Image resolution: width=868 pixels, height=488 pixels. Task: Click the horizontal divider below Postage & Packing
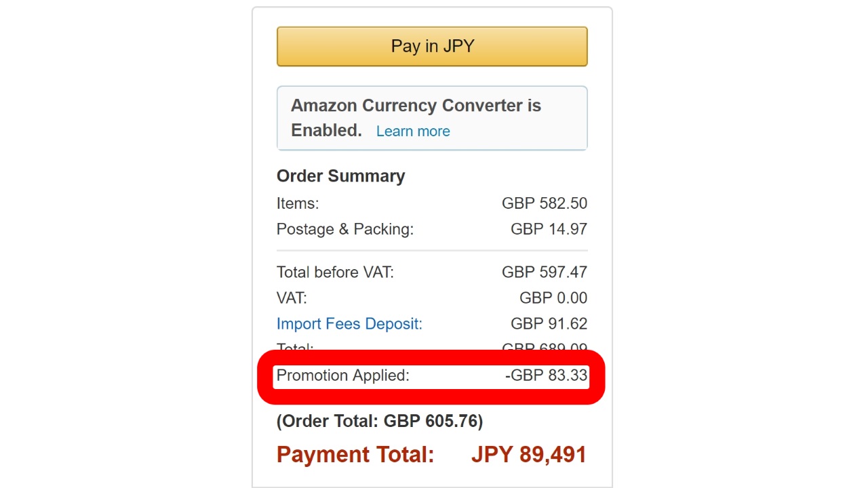(432, 251)
